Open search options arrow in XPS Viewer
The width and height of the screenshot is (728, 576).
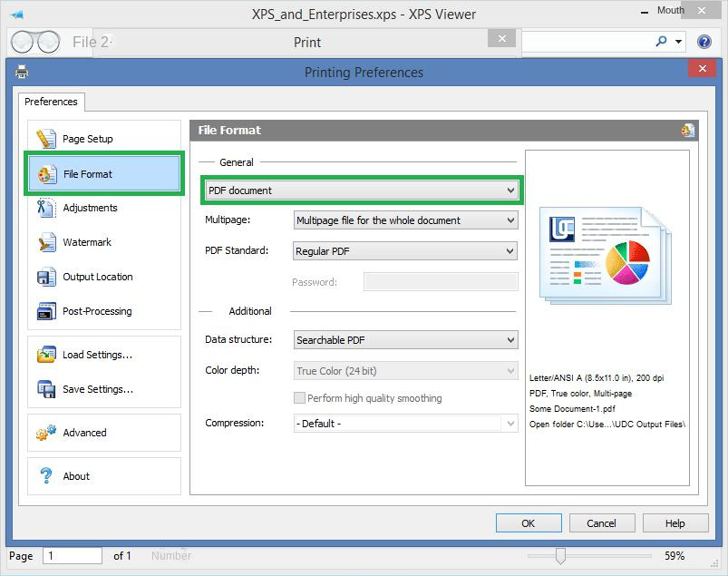point(678,42)
